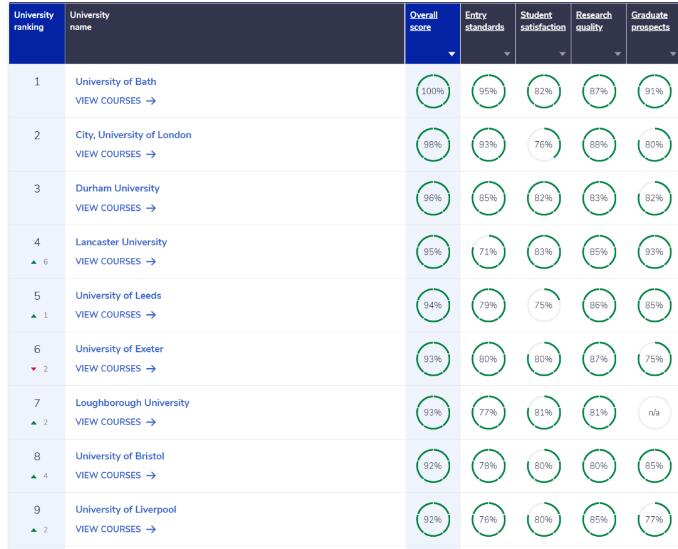This screenshot has width=678, height=549.
Task: Click VIEW COURSES under Lancaster University
Action: (x=115, y=262)
